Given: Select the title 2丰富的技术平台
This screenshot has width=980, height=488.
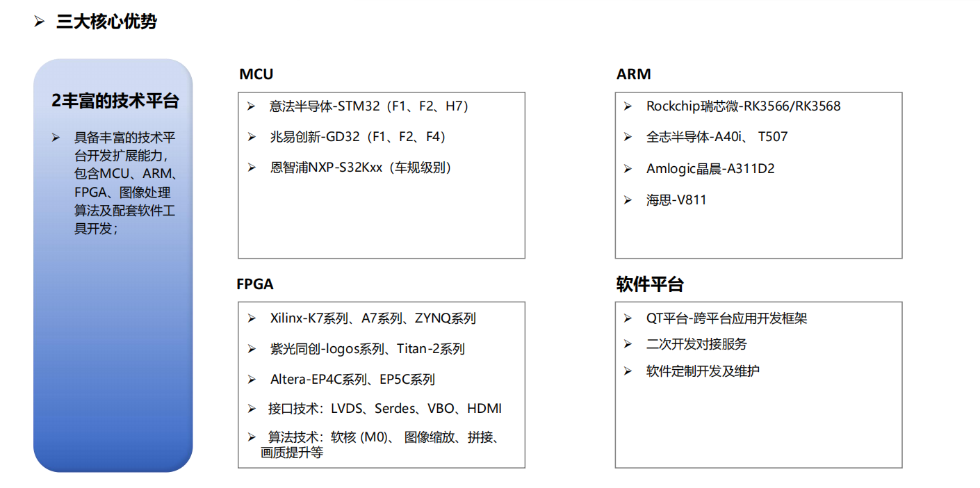Looking at the screenshot, I should pyautogui.click(x=115, y=101).
